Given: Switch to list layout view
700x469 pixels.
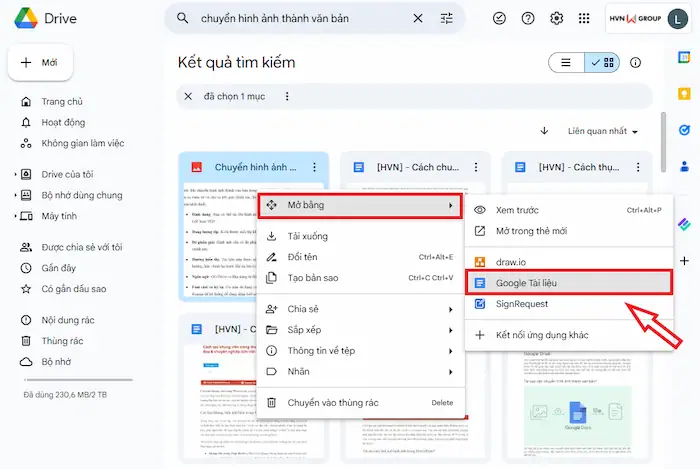Looking at the screenshot, I should click(566, 62).
